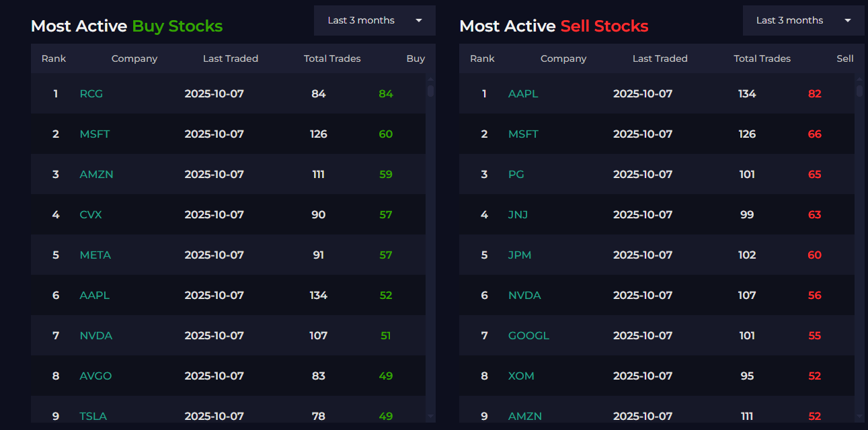Click the Buy table scrollbar down arrow
The width and height of the screenshot is (868, 430).
point(430,417)
